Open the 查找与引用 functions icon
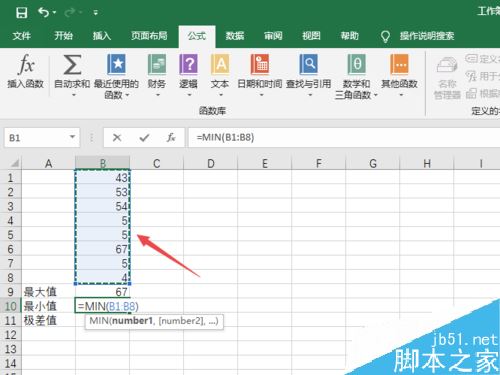 [x=308, y=64]
